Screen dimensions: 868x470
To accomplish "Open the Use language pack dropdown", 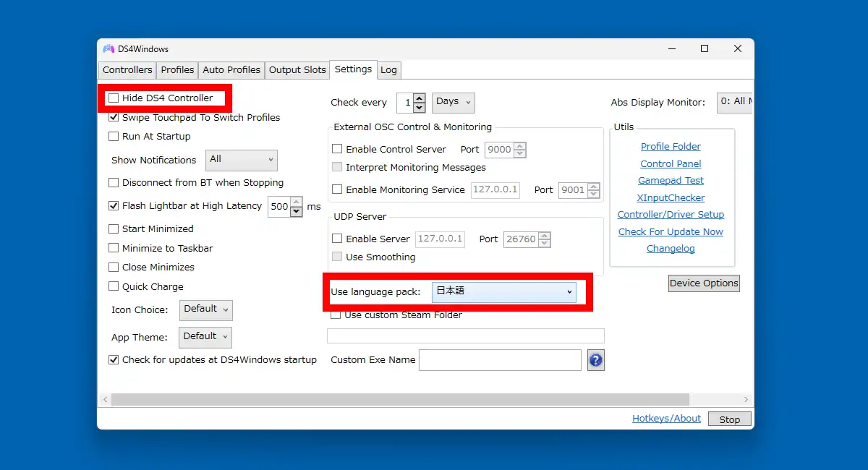I will tap(504, 291).
